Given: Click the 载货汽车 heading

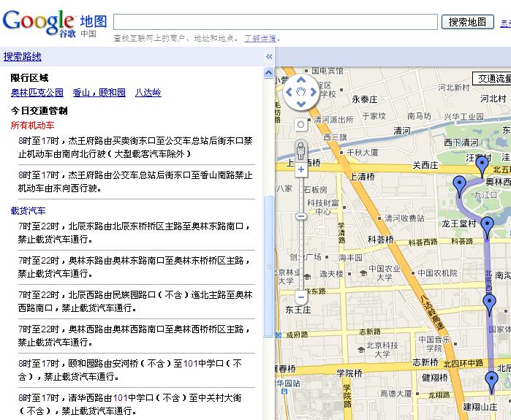Looking at the screenshot, I should pos(28,211).
